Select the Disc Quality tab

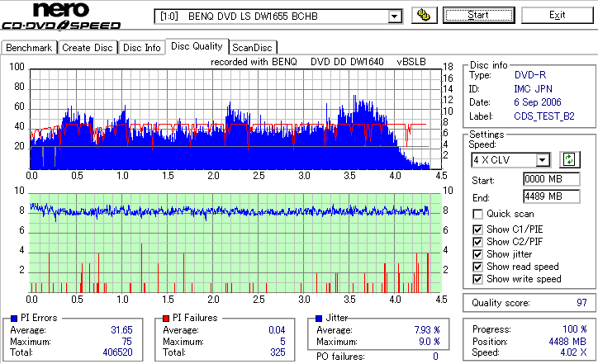[197, 46]
